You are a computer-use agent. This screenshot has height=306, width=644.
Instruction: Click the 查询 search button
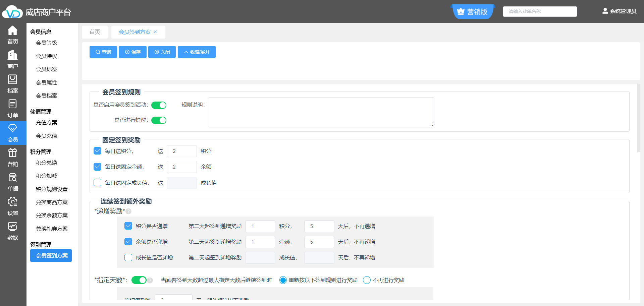(103, 52)
